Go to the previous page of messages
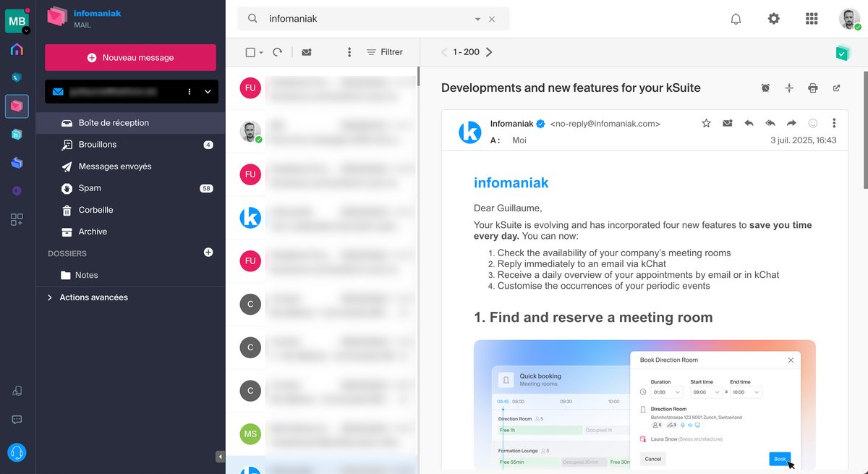 tap(445, 52)
